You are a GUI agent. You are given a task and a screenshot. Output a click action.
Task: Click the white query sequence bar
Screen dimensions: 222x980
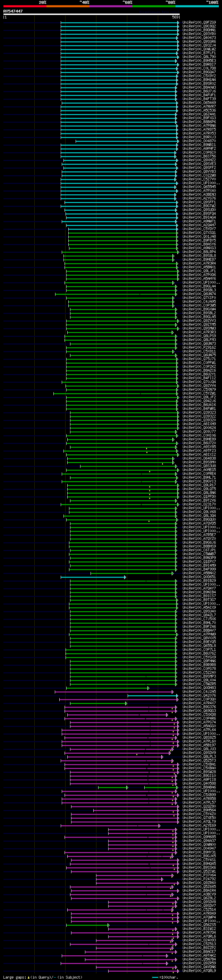[91, 14]
